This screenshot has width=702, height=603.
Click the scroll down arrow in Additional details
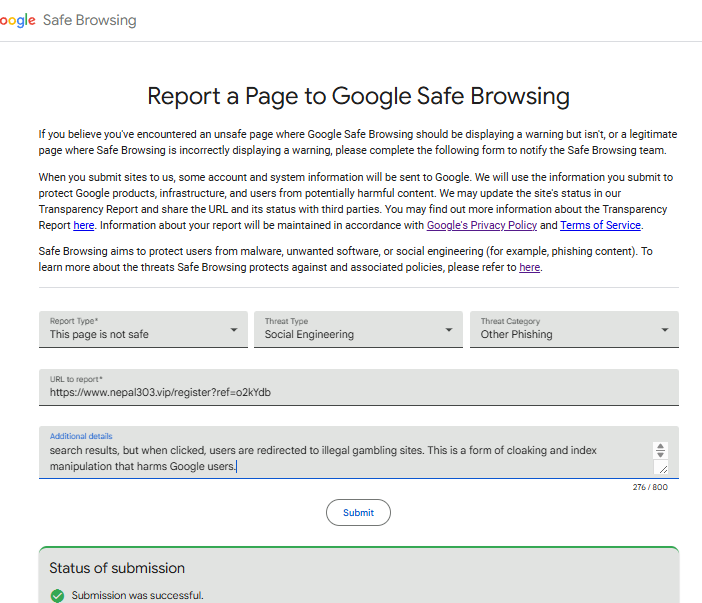[x=660, y=454]
